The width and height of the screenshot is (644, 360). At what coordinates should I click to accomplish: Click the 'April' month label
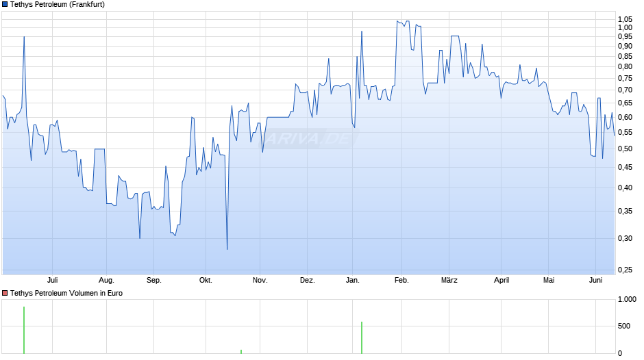(501, 280)
